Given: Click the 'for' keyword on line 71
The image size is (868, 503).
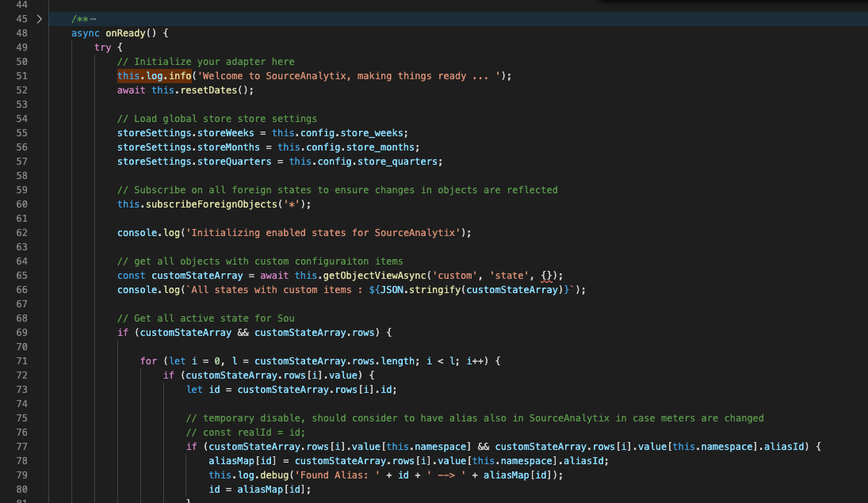Looking at the screenshot, I should click(148, 361).
